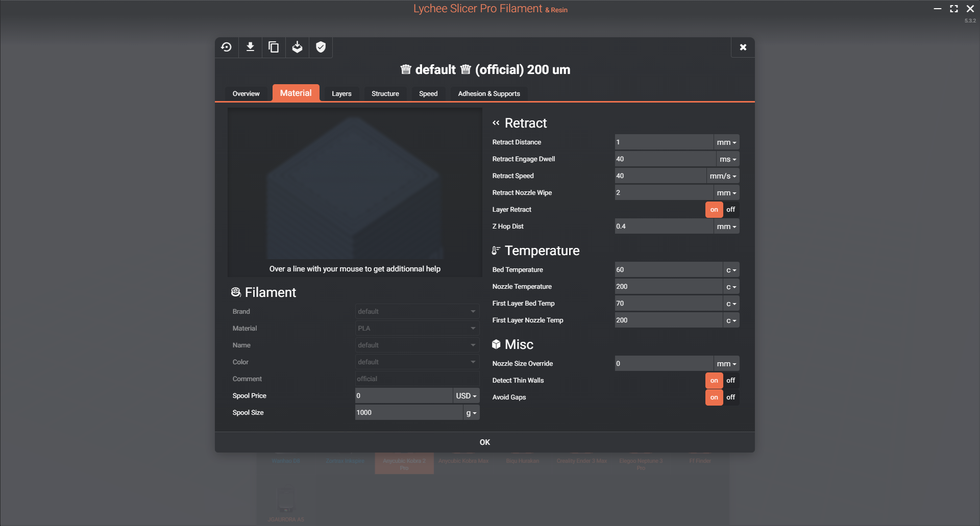Switch to the Layers tab
The width and height of the screenshot is (980, 526).
(x=341, y=93)
